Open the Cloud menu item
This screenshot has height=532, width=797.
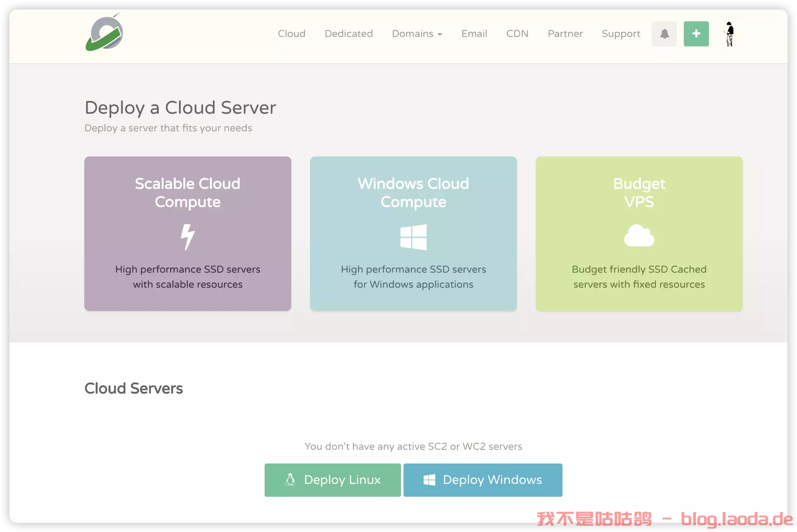tap(291, 34)
